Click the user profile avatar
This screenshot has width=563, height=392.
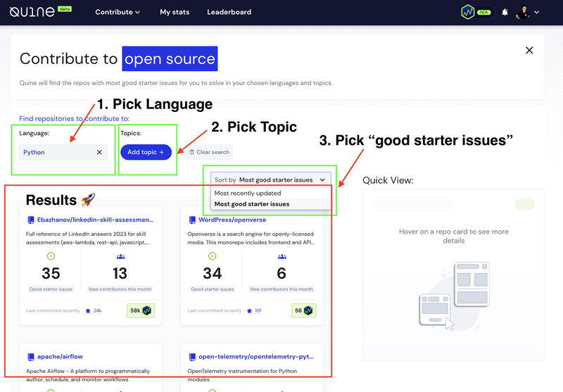pyautogui.click(x=522, y=12)
